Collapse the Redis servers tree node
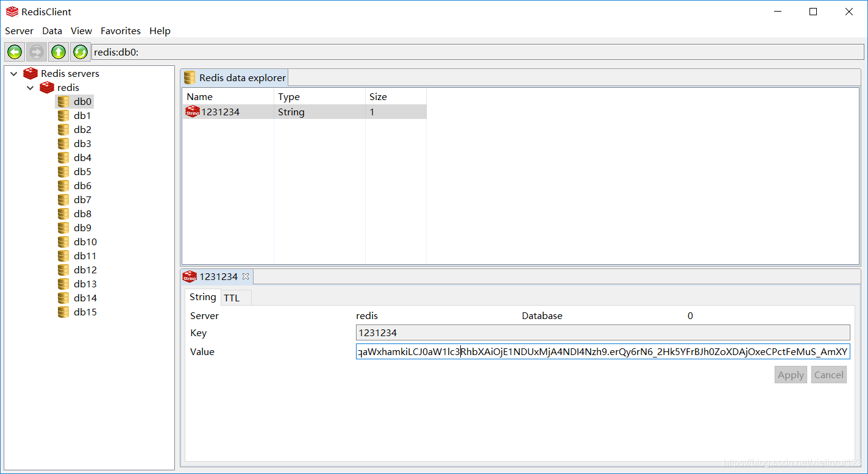The image size is (868, 474). [13, 74]
